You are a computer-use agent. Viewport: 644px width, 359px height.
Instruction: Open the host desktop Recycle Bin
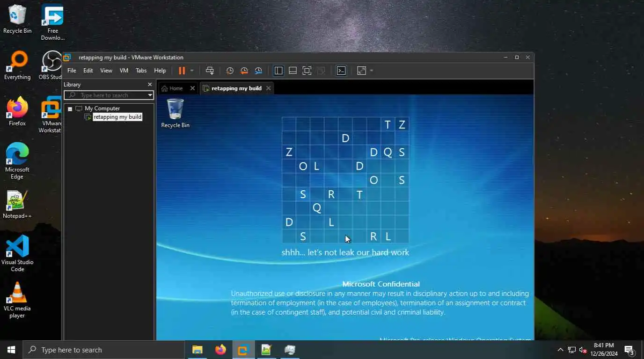(17, 19)
